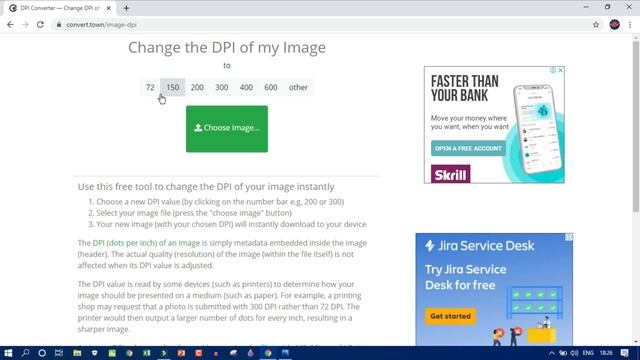Close the DPI Converter tab
Viewport: 640px width, 360px height.
[109, 8]
